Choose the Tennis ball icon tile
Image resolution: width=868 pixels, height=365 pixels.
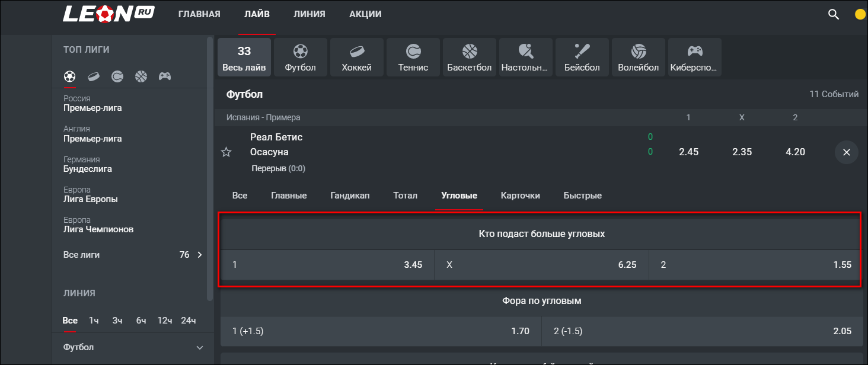click(x=413, y=57)
